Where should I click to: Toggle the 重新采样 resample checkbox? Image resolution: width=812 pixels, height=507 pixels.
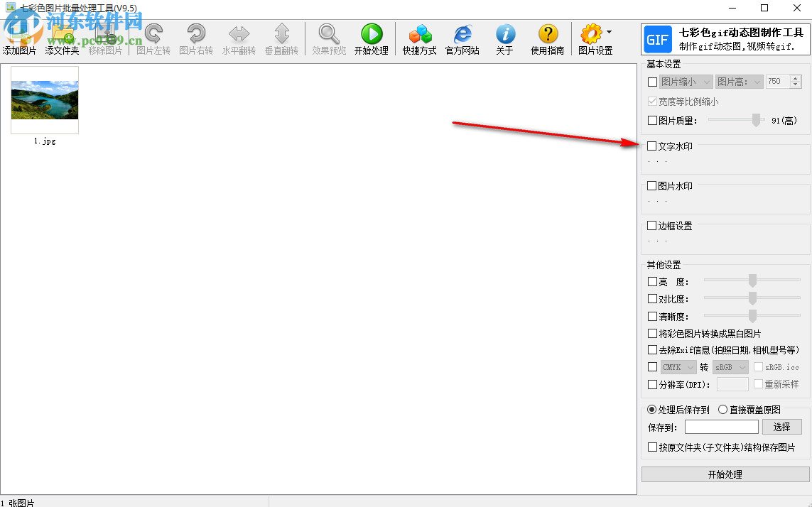[758, 384]
